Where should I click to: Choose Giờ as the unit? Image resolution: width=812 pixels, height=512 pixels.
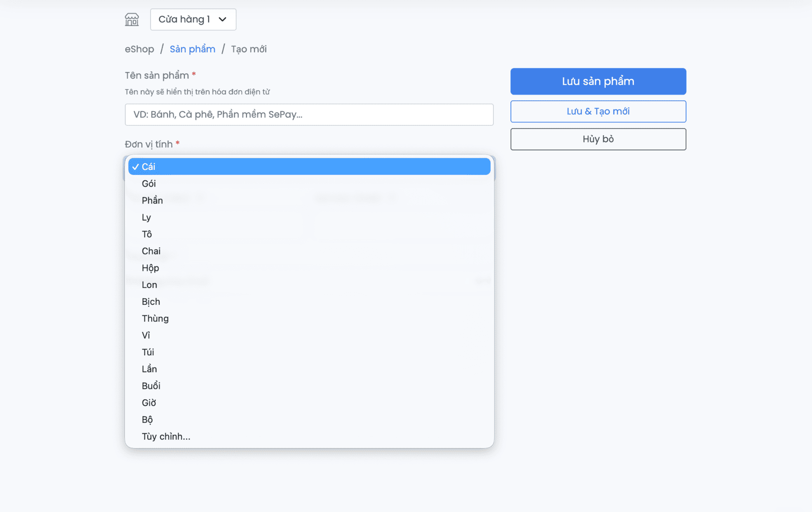pos(149,402)
